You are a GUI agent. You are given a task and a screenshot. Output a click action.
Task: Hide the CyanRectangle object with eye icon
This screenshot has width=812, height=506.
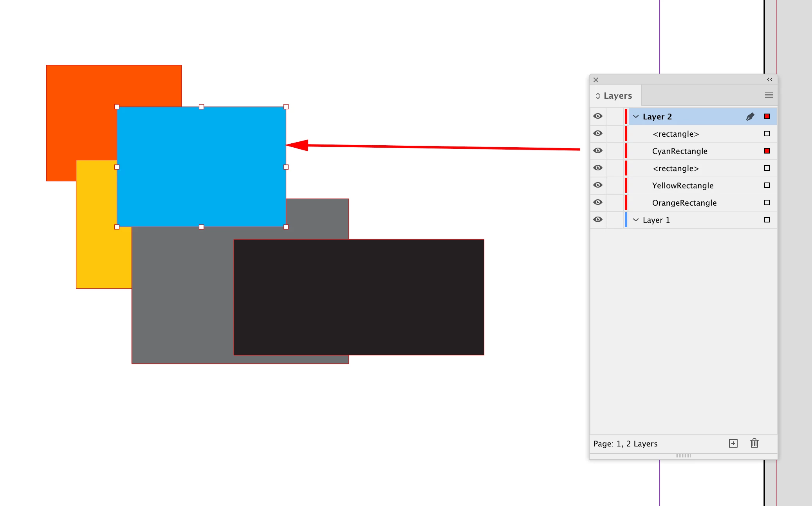(x=597, y=151)
